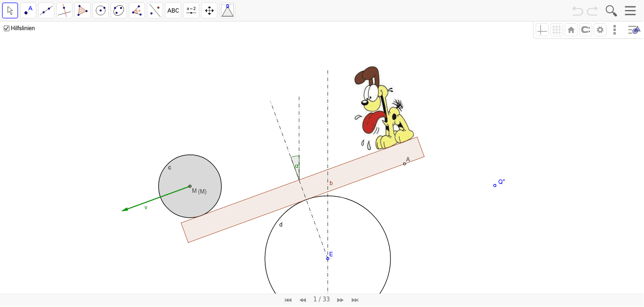The width and height of the screenshot is (644, 307).
Task: Click point M in the grey circle
Action: pos(190,186)
